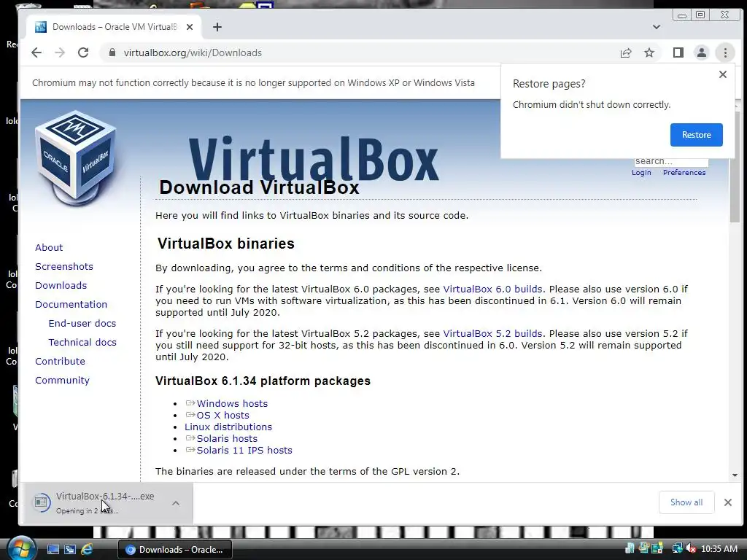Click the page vertical scrollbar thumb

click(x=735, y=167)
